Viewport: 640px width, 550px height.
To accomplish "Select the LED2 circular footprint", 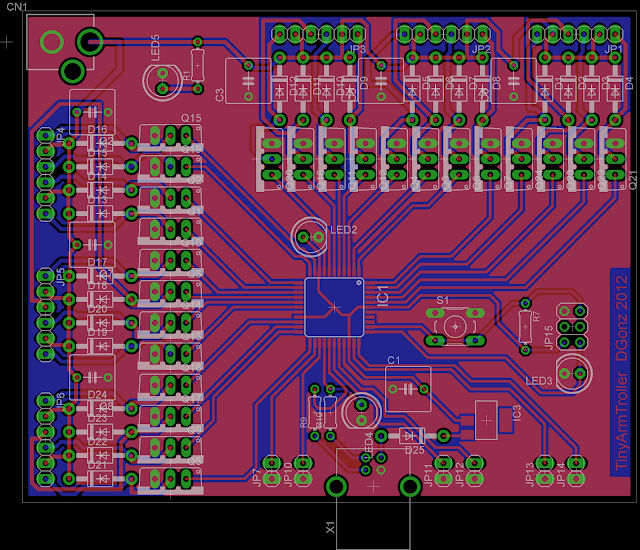I will coord(310,237).
